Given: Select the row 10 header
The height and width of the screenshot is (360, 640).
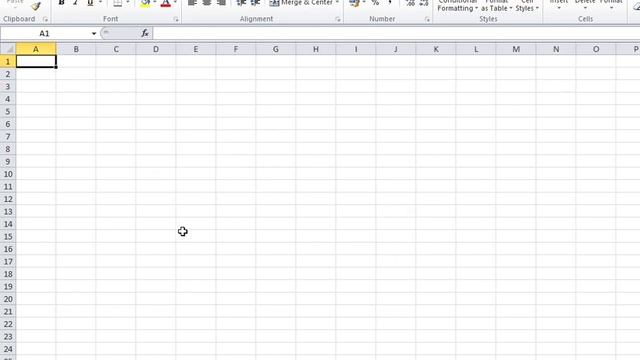Looking at the screenshot, I should tap(8, 174).
